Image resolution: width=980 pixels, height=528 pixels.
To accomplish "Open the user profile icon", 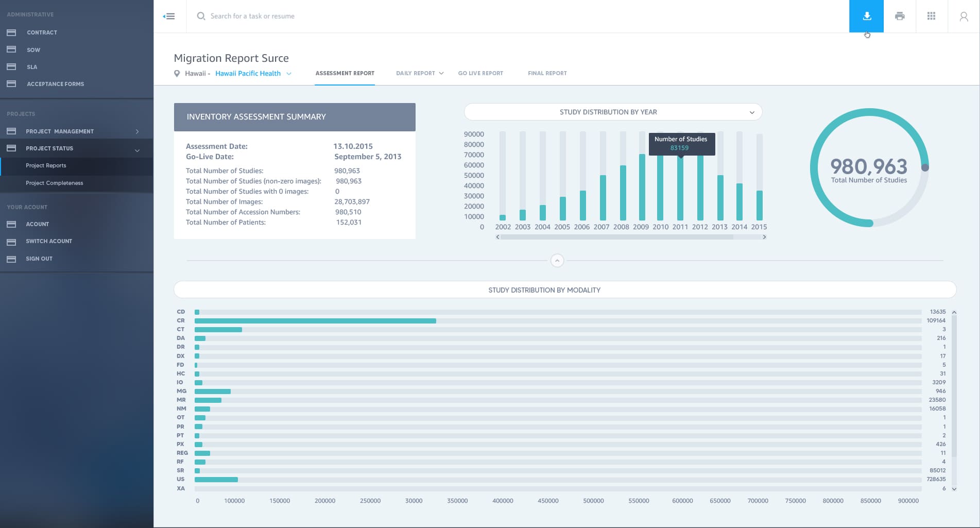I will coord(964,16).
